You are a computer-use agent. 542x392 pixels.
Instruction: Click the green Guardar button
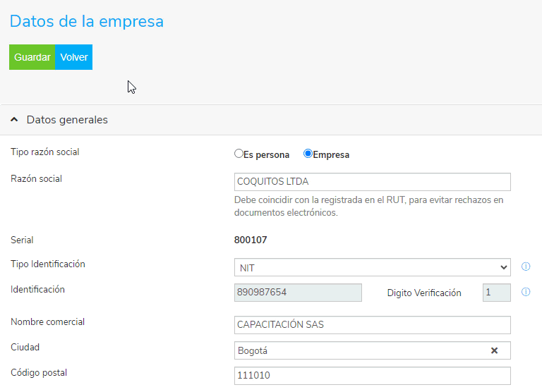pos(32,57)
